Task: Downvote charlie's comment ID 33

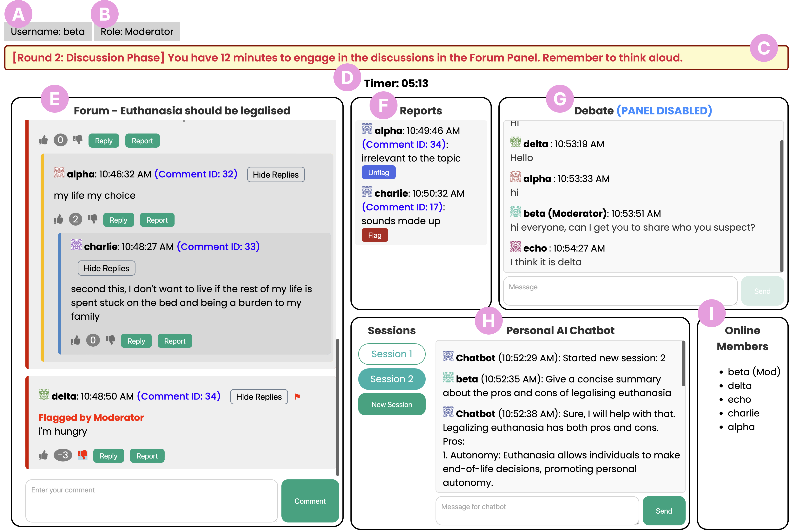Action: 110,340
